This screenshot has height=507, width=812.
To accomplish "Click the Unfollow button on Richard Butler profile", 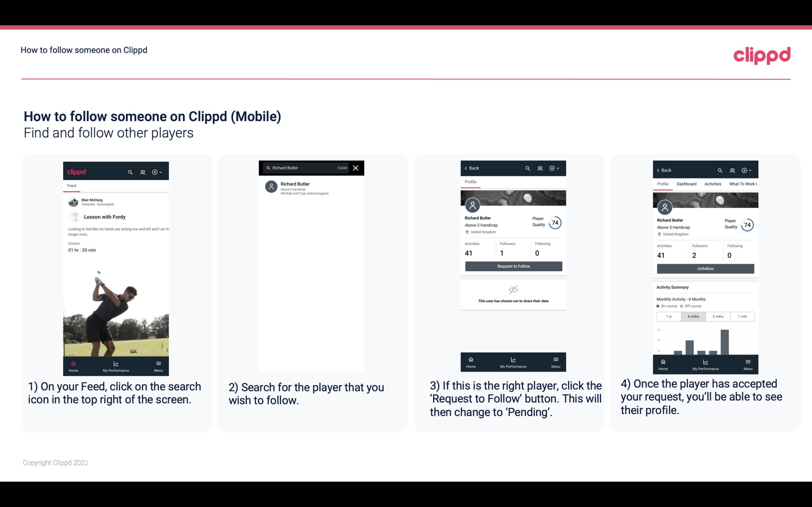I will [x=705, y=268].
